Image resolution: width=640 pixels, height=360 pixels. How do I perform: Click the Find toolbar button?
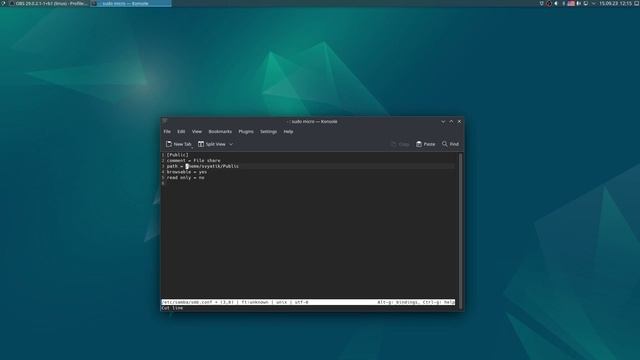[450, 144]
